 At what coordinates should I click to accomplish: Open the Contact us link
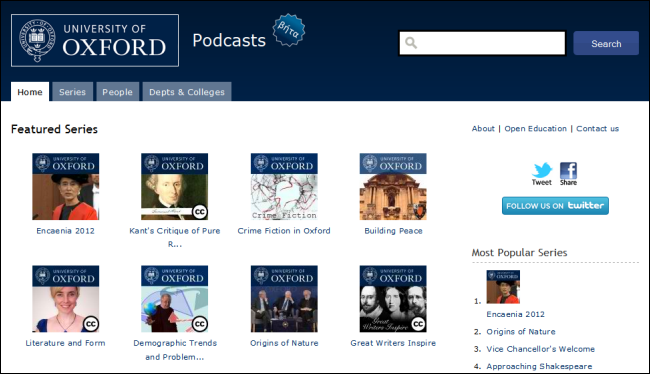(597, 129)
